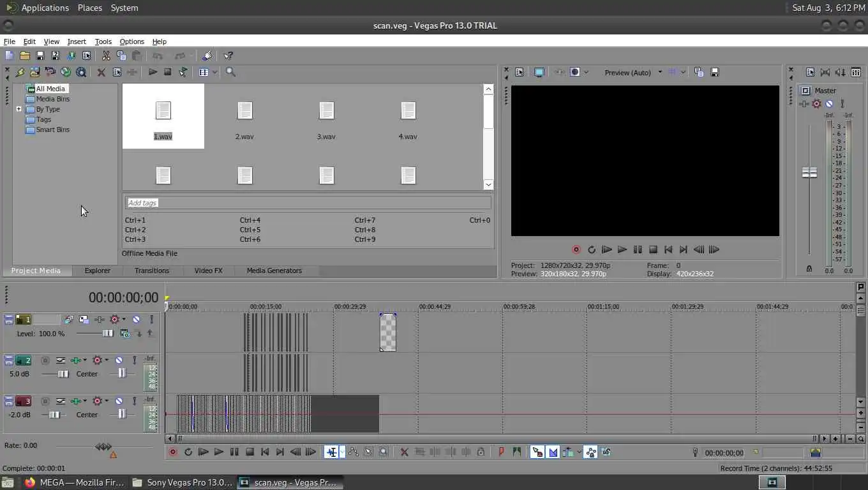Click the Save snapshot to file icon
The image size is (868, 490).
click(x=715, y=72)
